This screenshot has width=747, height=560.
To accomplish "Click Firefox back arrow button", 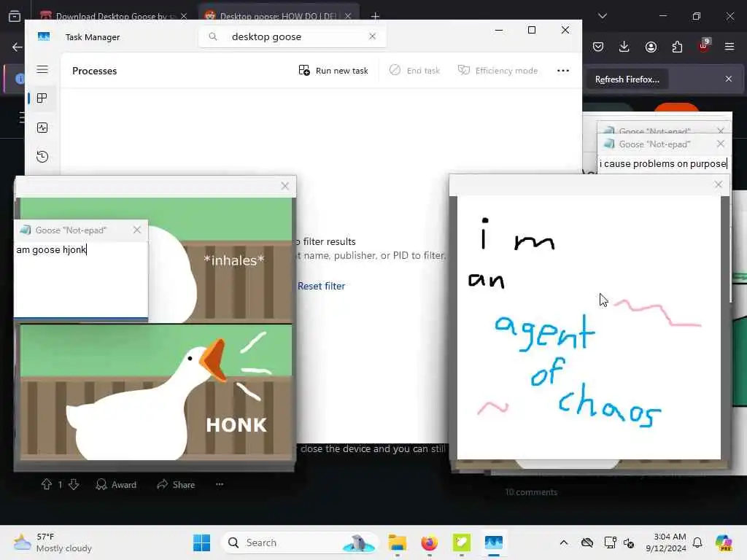I will coord(18,47).
